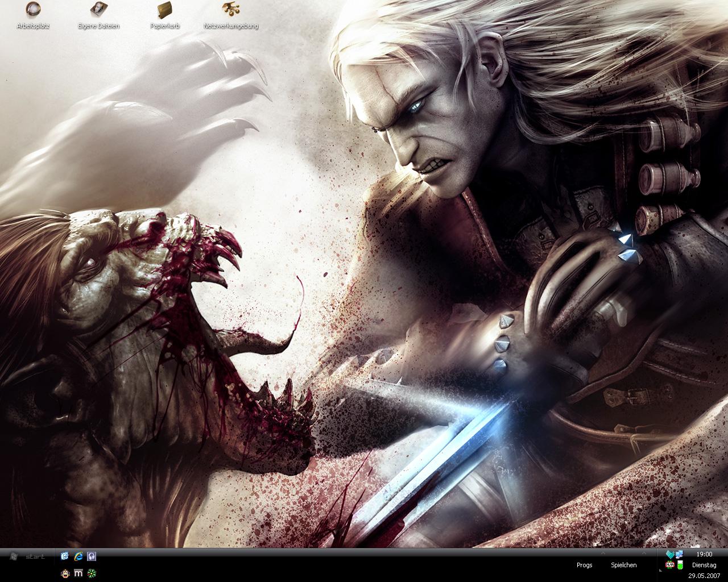
Task: Click the Dienstag weekday text
Action: tap(704, 565)
